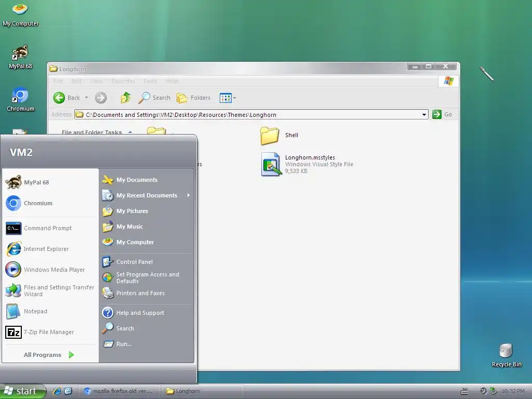Select the Recycle Bin icon
532x399 pixels.
(x=507, y=355)
